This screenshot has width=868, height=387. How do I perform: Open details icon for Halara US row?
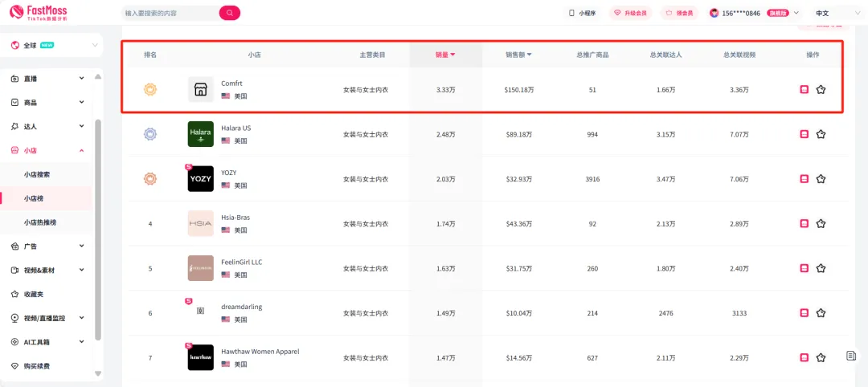point(805,134)
